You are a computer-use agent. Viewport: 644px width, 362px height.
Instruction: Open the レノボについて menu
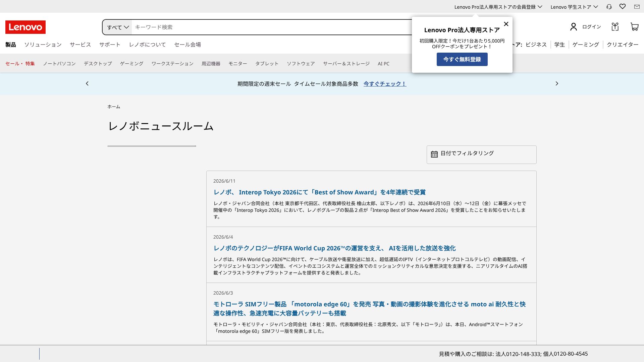coord(148,45)
